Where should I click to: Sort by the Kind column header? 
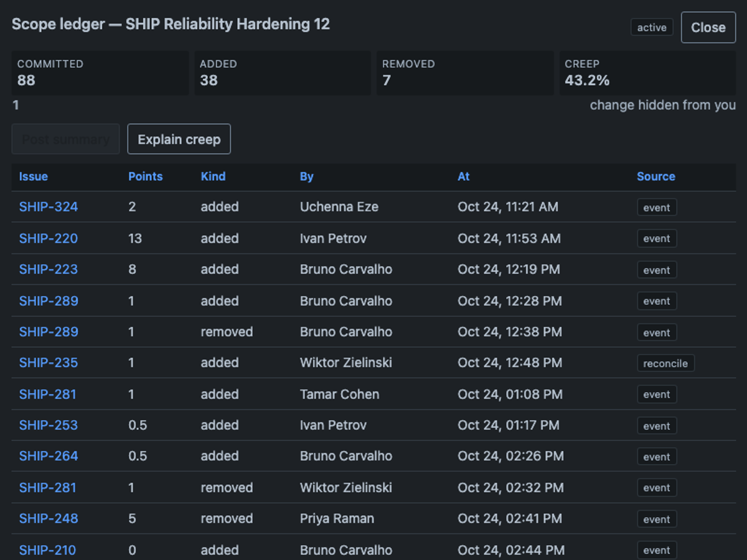click(213, 177)
